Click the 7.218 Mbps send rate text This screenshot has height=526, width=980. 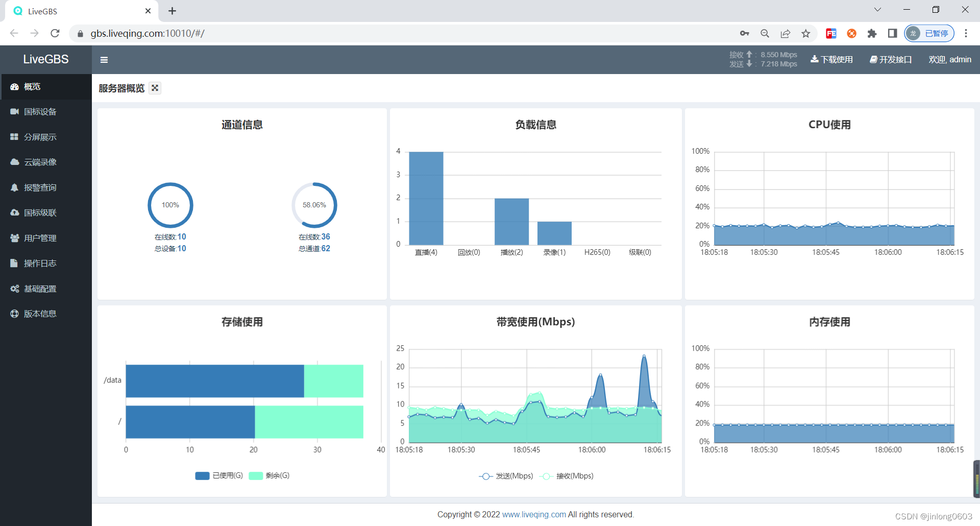click(779, 64)
